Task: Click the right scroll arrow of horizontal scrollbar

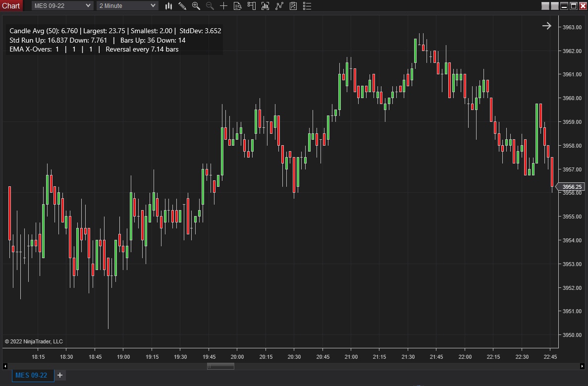Action: pyautogui.click(x=582, y=366)
